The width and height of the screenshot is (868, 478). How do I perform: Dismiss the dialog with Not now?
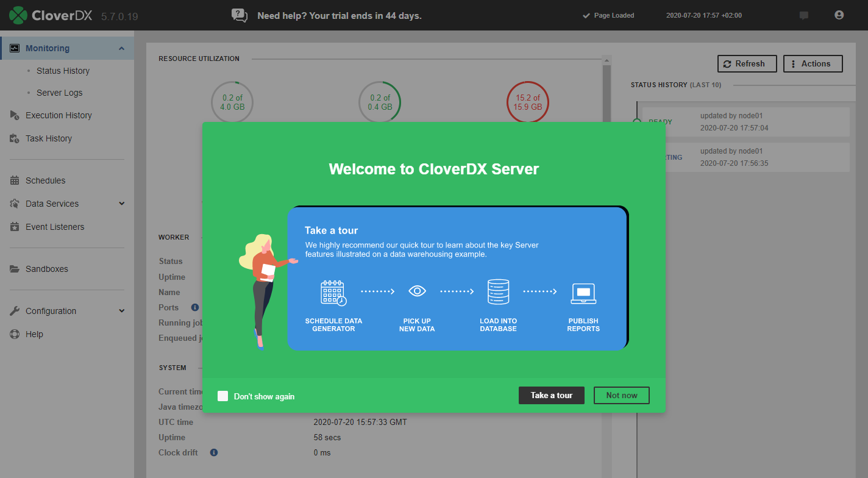pos(622,395)
